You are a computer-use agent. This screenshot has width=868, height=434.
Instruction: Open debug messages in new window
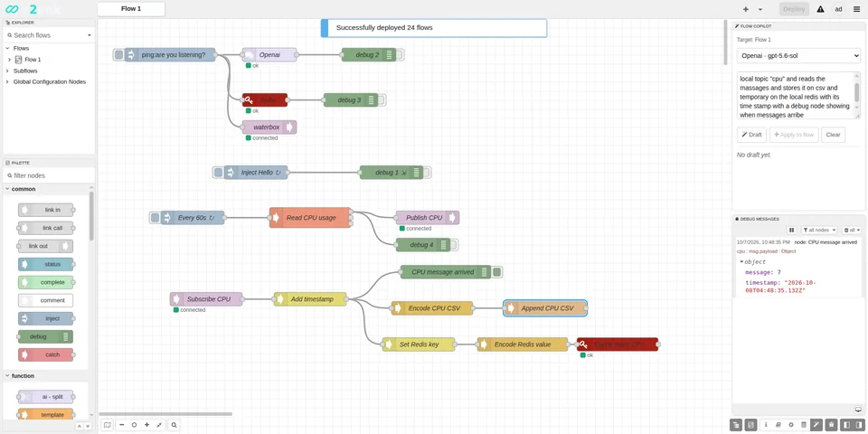point(858,410)
